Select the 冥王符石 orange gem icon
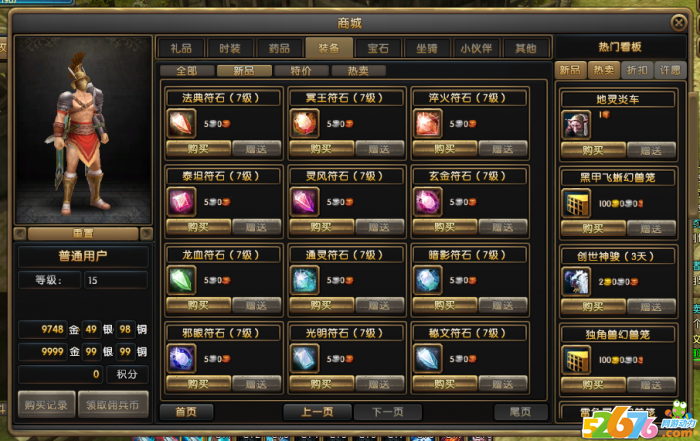Image resolution: width=700 pixels, height=441 pixels. coord(304,123)
